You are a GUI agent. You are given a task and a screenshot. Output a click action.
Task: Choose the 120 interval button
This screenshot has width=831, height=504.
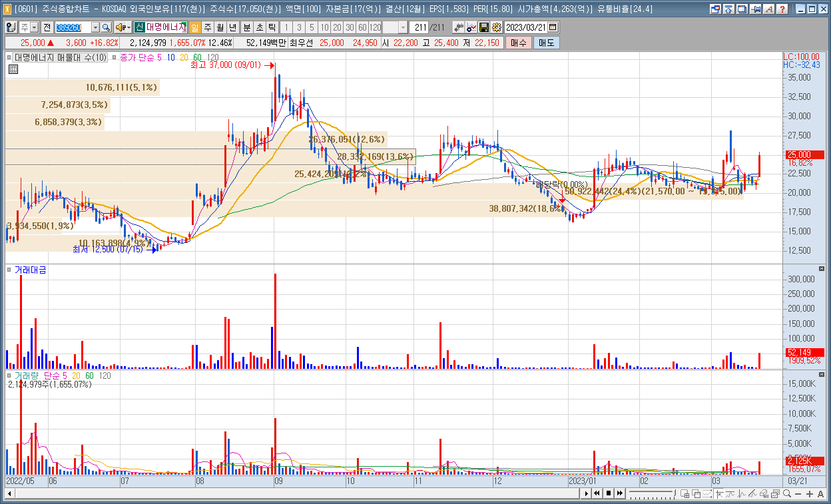(375, 27)
